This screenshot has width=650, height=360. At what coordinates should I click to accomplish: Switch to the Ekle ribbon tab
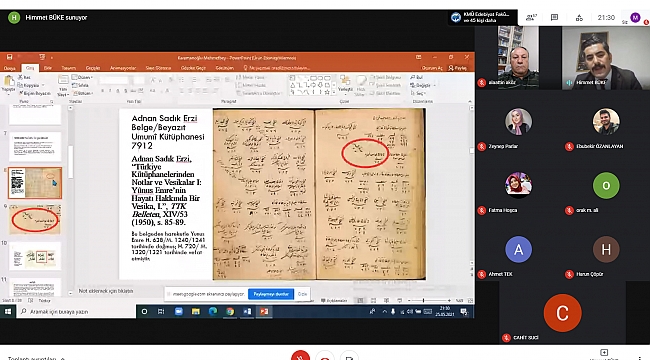[x=48, y=68]
